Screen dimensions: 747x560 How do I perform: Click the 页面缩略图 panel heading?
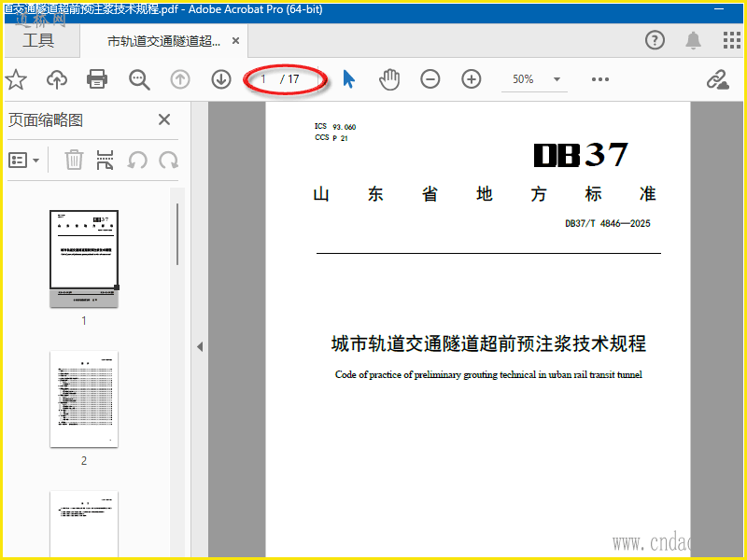click(x=46, y=120)
